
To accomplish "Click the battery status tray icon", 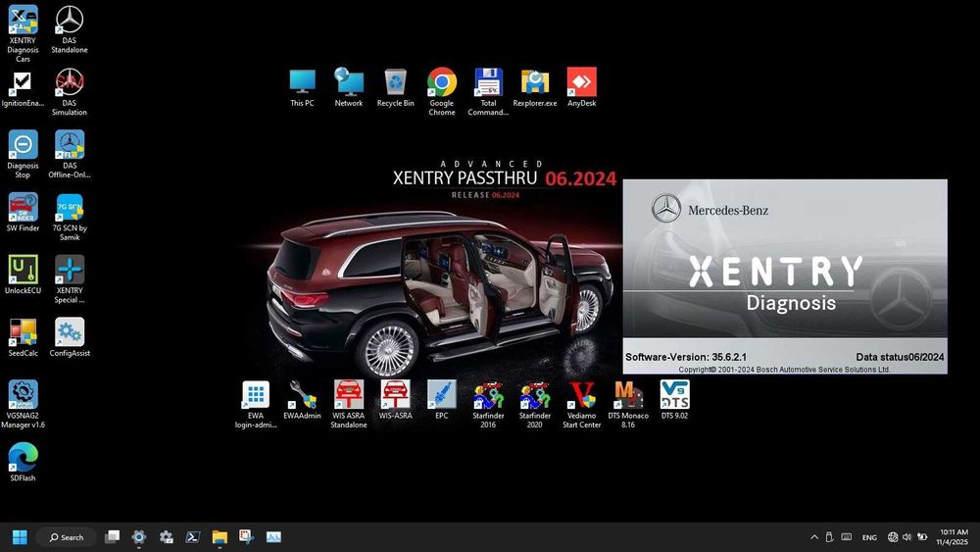I will 922,537.
